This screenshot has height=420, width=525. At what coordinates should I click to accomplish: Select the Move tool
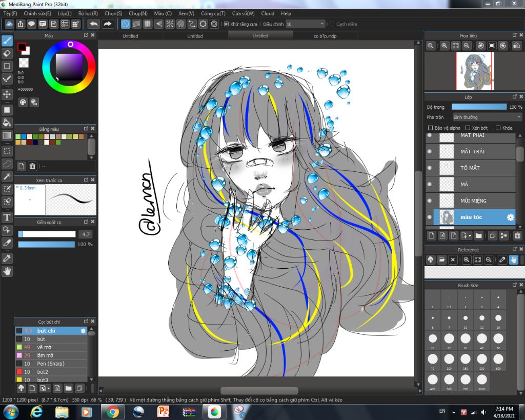click(x=7, y=94)
